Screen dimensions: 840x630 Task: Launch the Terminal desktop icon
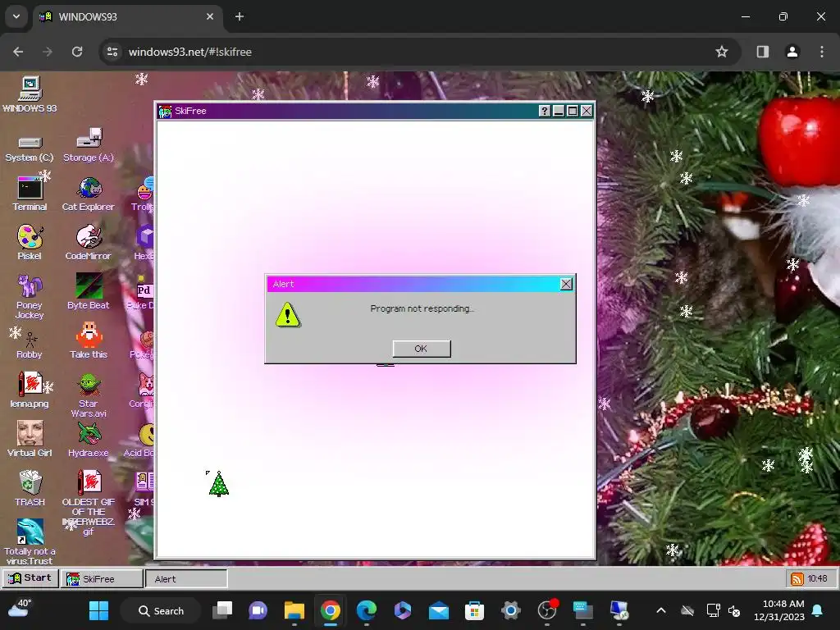pyautogui.click(x=30, y=194)
